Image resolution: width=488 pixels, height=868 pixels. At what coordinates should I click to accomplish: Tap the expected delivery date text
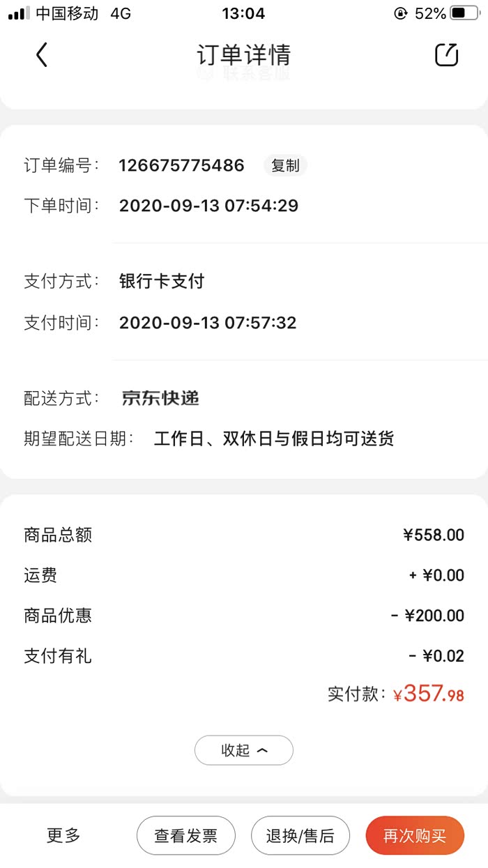click(x=273, y=439)
